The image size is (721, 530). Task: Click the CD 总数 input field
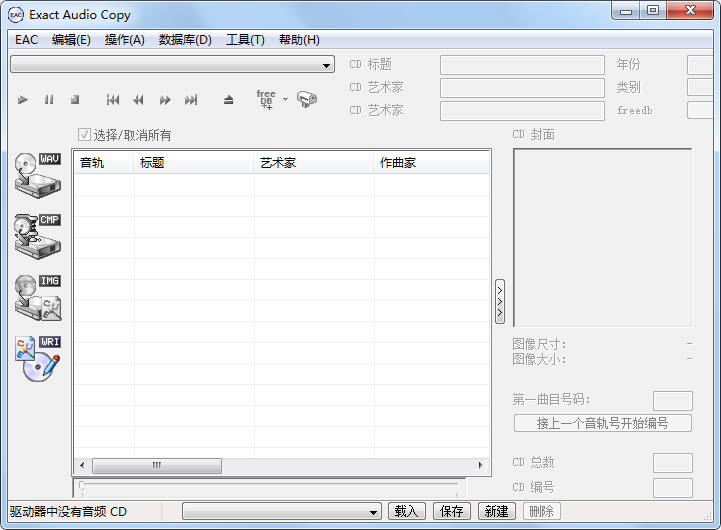[x=673, y=463]
